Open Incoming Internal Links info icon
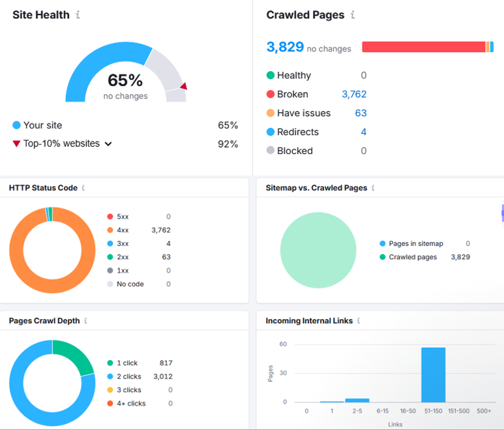This screenshot has height=430, width=504. pyautogui.click(x=359, y=321)
